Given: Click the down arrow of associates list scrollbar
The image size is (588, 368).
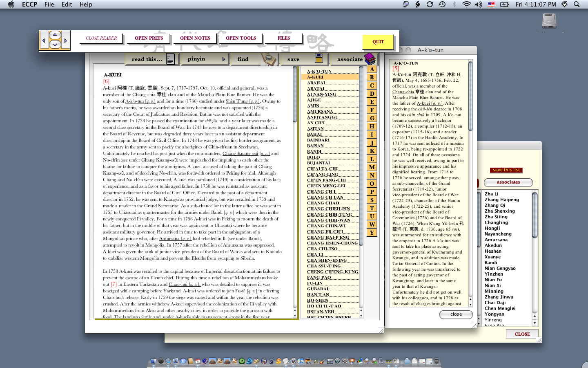Looking at the screenshot, I should [535, 323].
